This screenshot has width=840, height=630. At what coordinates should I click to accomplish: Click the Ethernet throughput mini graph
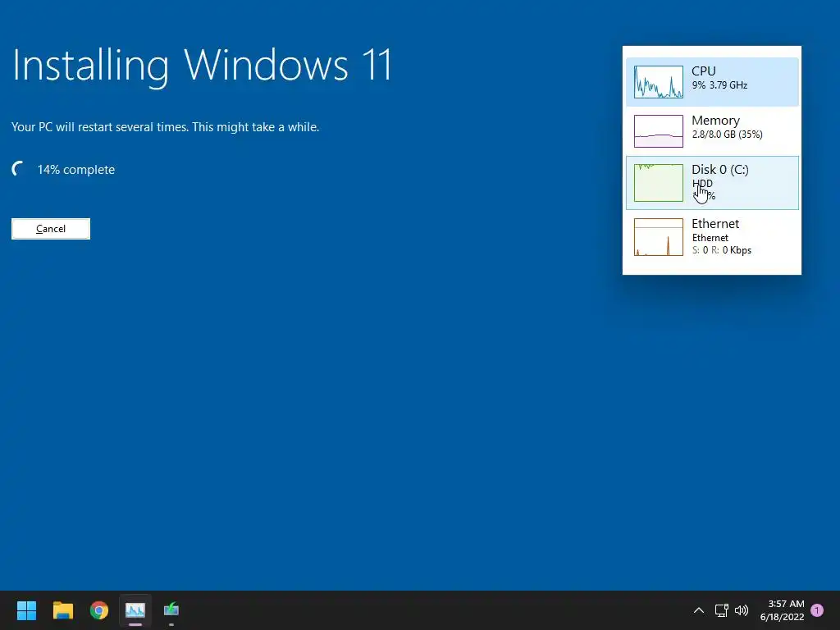point(659,237)
